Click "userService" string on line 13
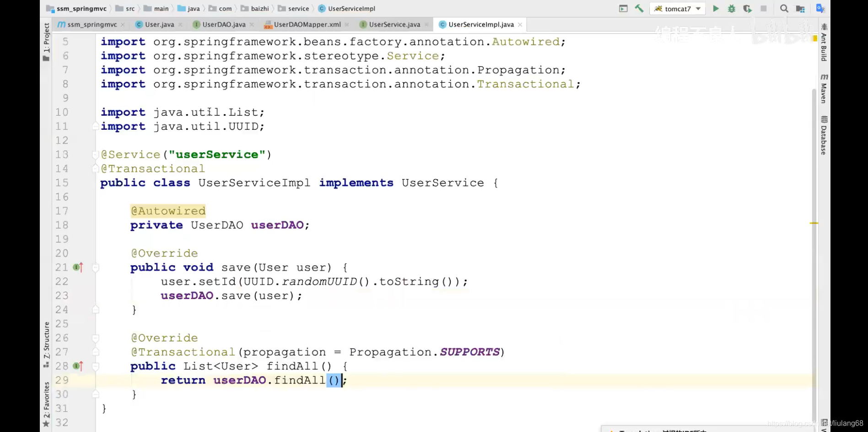Viewport: 868px width, 432px height. coord(217,155)
